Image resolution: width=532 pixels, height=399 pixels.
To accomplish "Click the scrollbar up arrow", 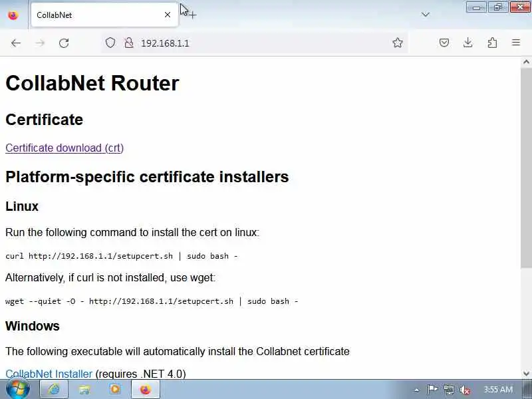I will (526, 62).
